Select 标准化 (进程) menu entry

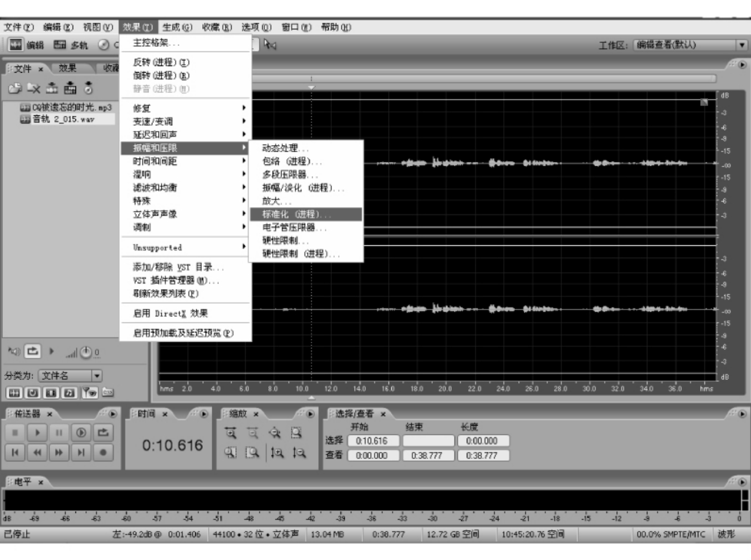pos(306,214)
